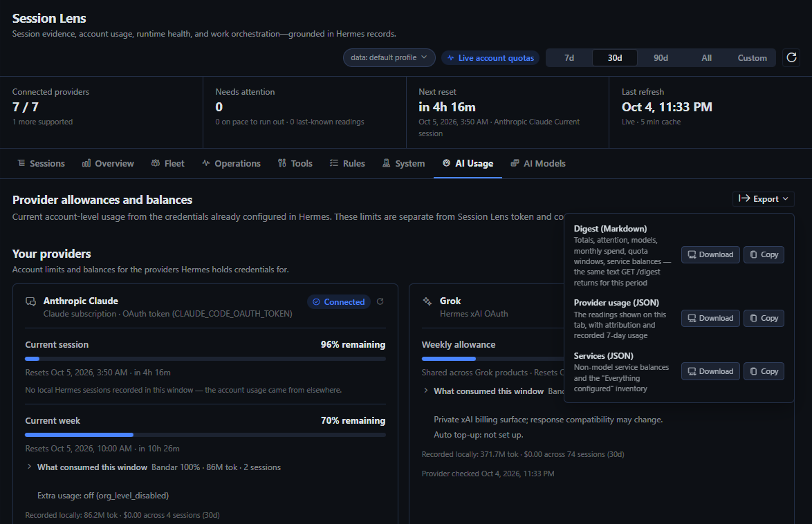
Task: Click the Oct 4, 11:33 PM last refresh value
Action: 667,107
